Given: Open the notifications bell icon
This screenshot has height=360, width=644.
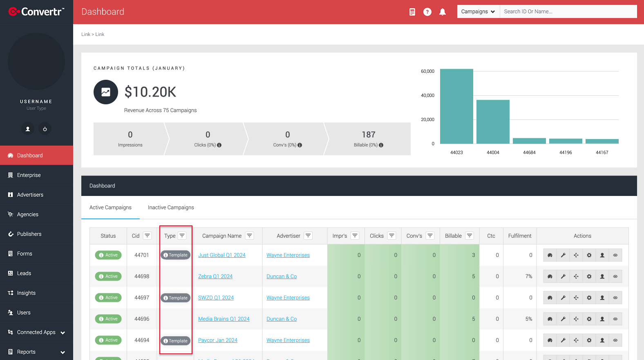Looking at the screenshot, I should 443,12.
